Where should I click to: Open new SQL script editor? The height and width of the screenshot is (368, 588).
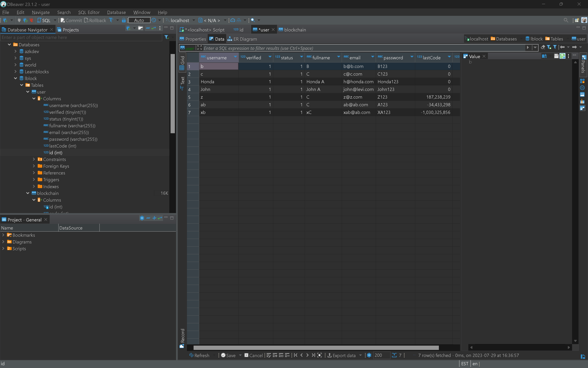(44, 20)
